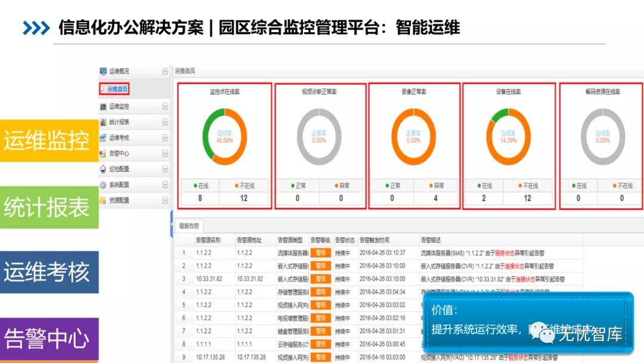Screen dimensions: 644x363
Task: Expand the 统计报表 section arrow
Action: click(165, 122)
